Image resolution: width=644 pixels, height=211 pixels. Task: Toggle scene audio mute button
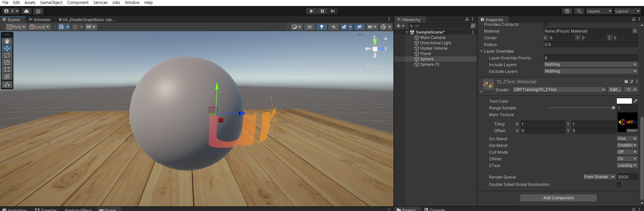point(333,27)
